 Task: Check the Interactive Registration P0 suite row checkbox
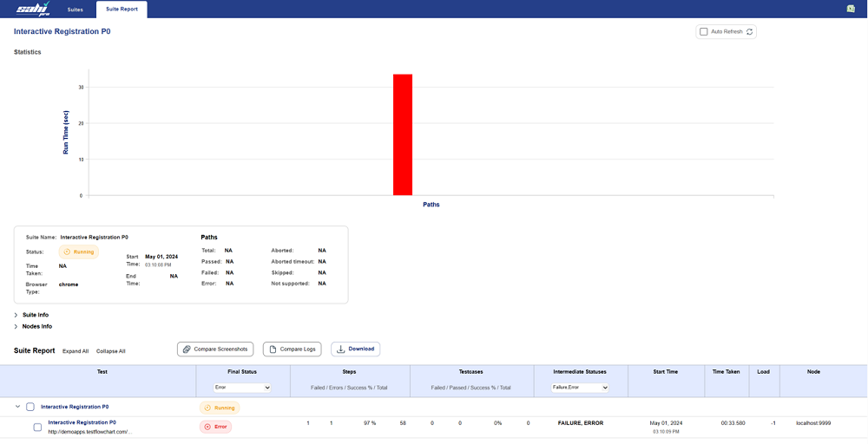tap(30, 407)
